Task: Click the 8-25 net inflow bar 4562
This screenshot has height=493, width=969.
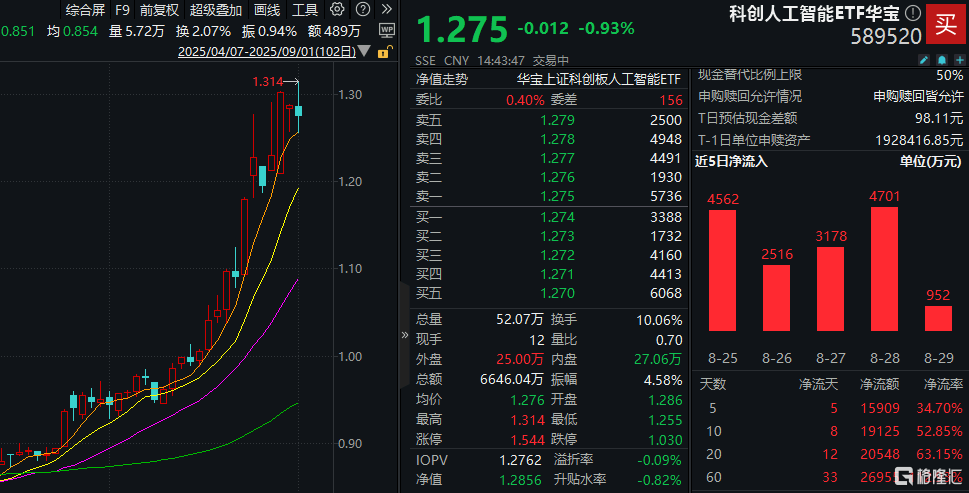Action: [x=722, y=271]
